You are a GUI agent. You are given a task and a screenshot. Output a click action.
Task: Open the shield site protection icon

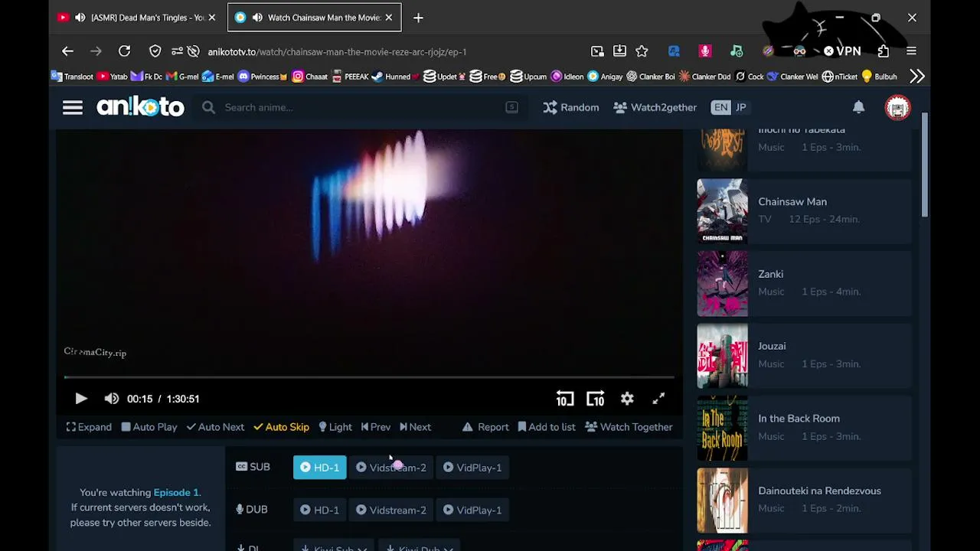pyautogui.click(x=155, y=51)
